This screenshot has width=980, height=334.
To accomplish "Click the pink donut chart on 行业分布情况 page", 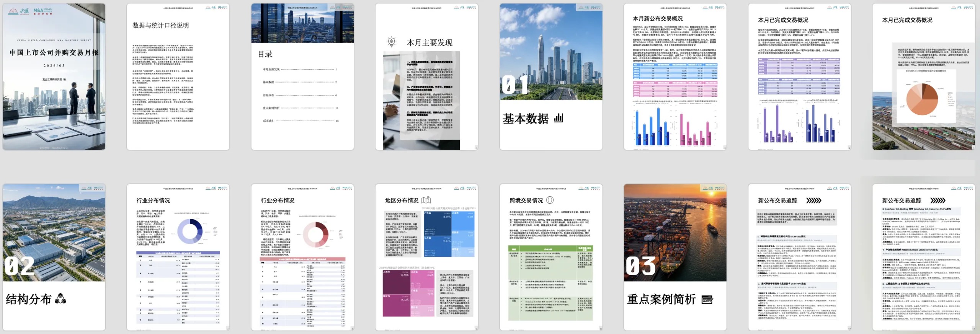I will (x=315, y=233).
